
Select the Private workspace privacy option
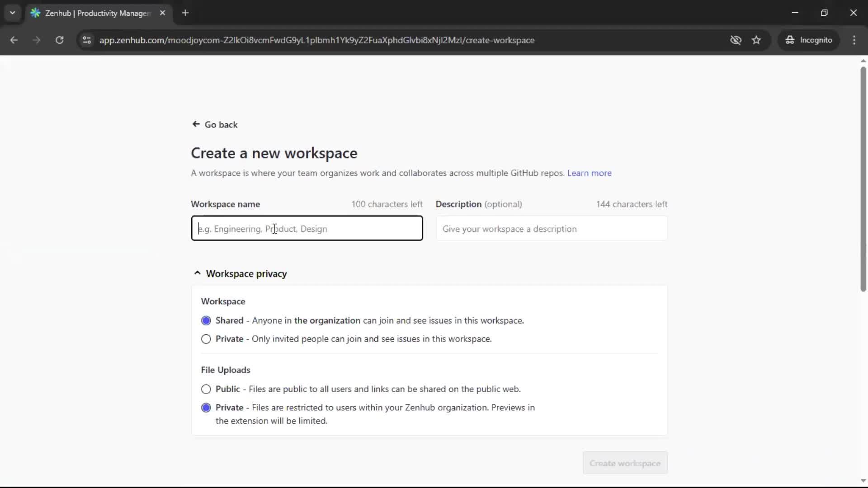pos(206,339)
